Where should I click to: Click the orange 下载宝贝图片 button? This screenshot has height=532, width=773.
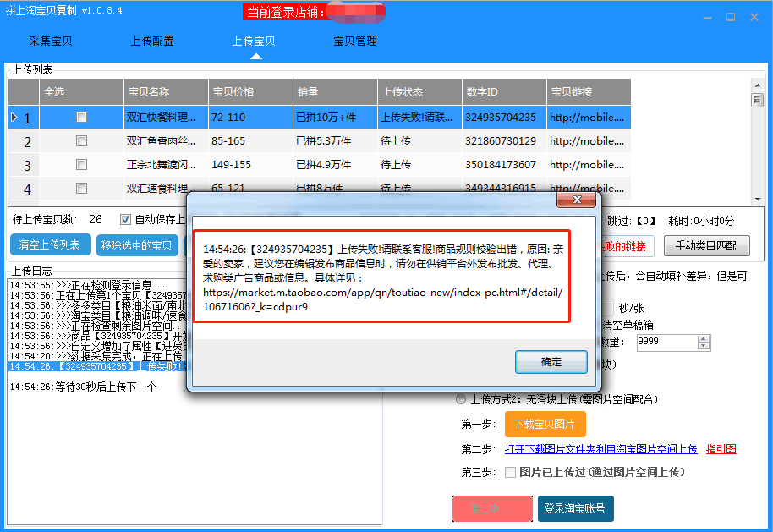[545, 424]
